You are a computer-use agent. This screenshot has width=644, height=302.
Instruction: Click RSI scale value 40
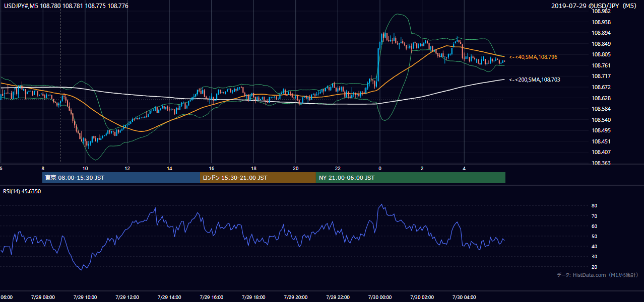595,246
